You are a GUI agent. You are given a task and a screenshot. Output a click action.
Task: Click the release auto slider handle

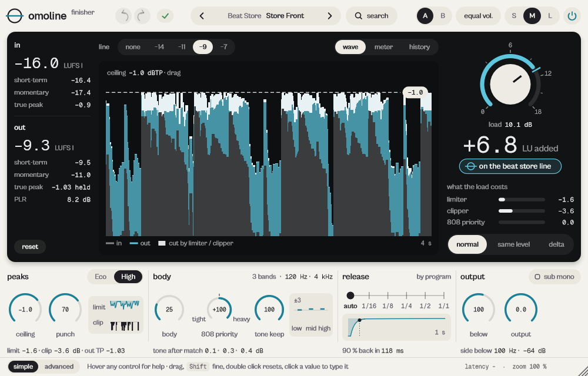click(350, 296)
